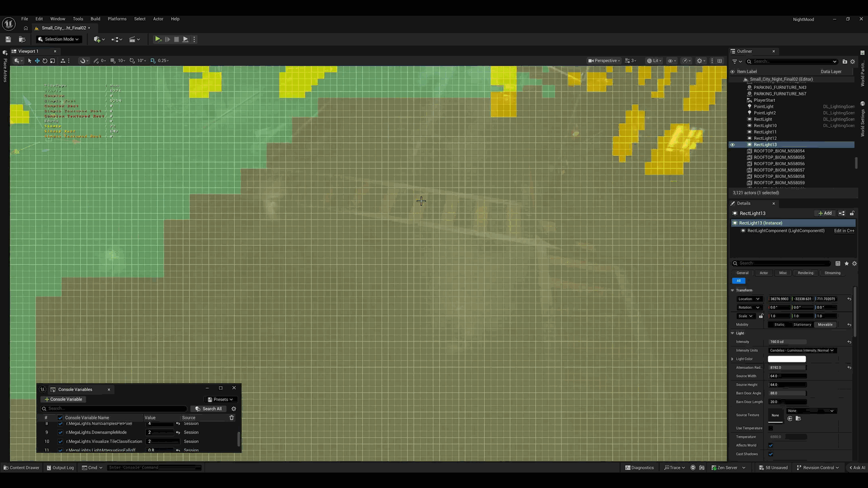Image resolution: width=868 pixels, height=488 pixels.
Task: Open the Lit view mode dropdown
Action: (654, 61)
